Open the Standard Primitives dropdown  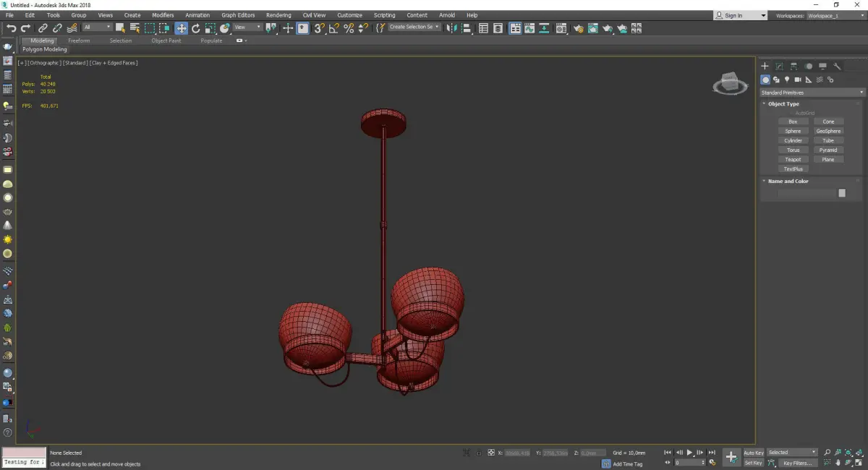click(x=812, y=93)
